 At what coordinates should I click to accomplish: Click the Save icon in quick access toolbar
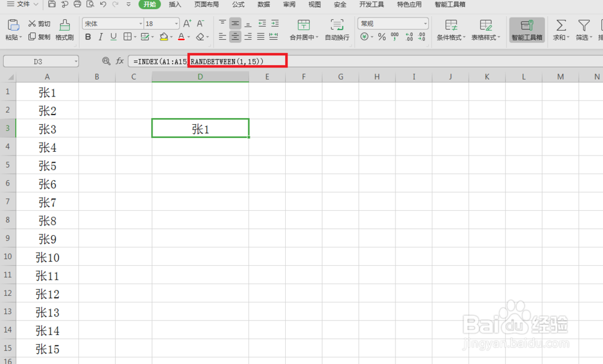click(x=52, y=5)
